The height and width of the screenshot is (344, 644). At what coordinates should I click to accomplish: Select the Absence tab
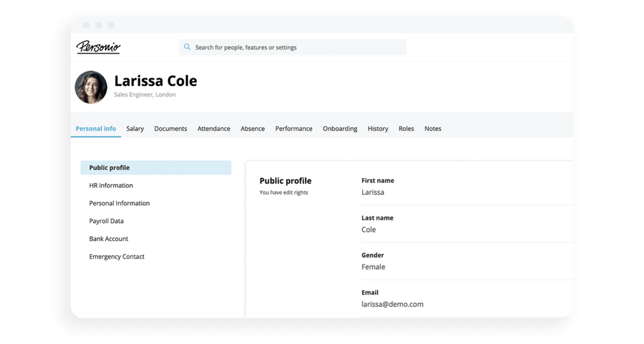click(x=253, y=128)
